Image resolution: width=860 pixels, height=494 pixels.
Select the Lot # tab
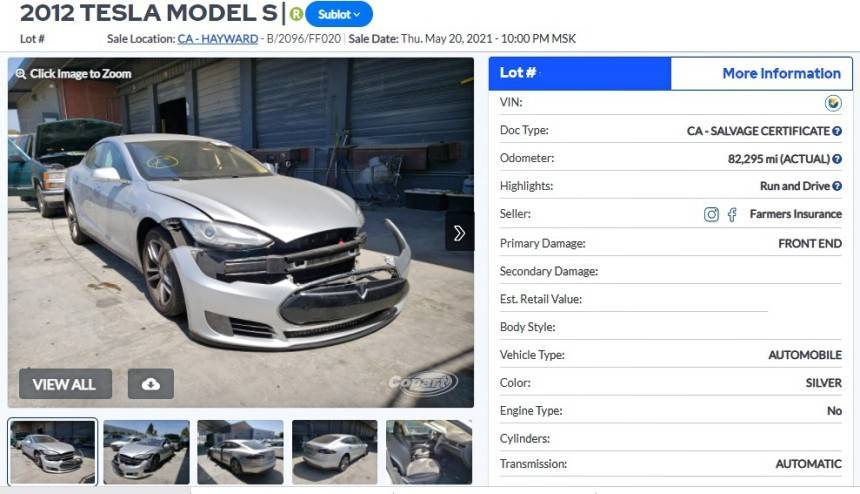580,73
